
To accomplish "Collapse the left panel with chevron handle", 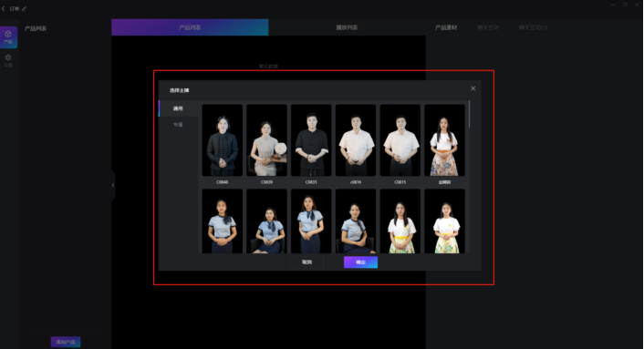I will click(113, 185).
